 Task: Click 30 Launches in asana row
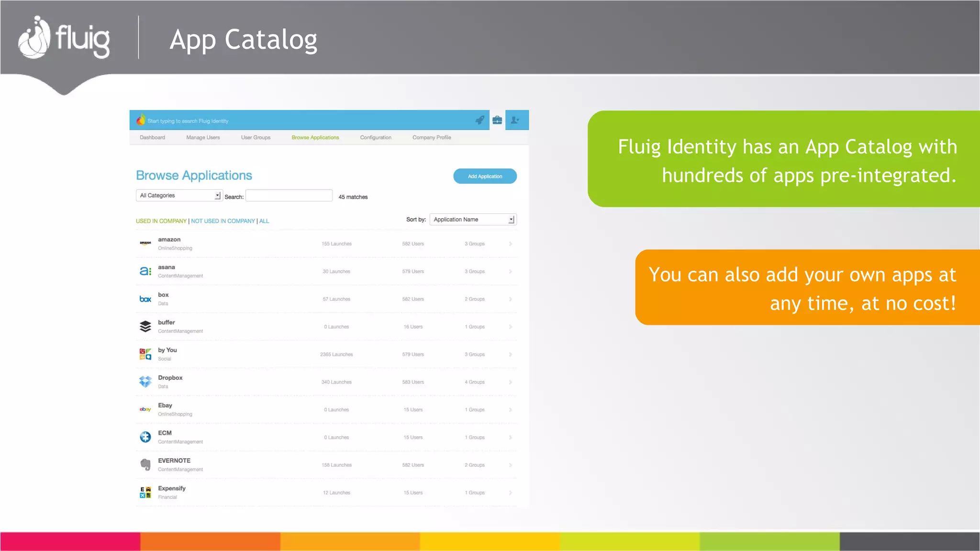[x=336, y=272]
